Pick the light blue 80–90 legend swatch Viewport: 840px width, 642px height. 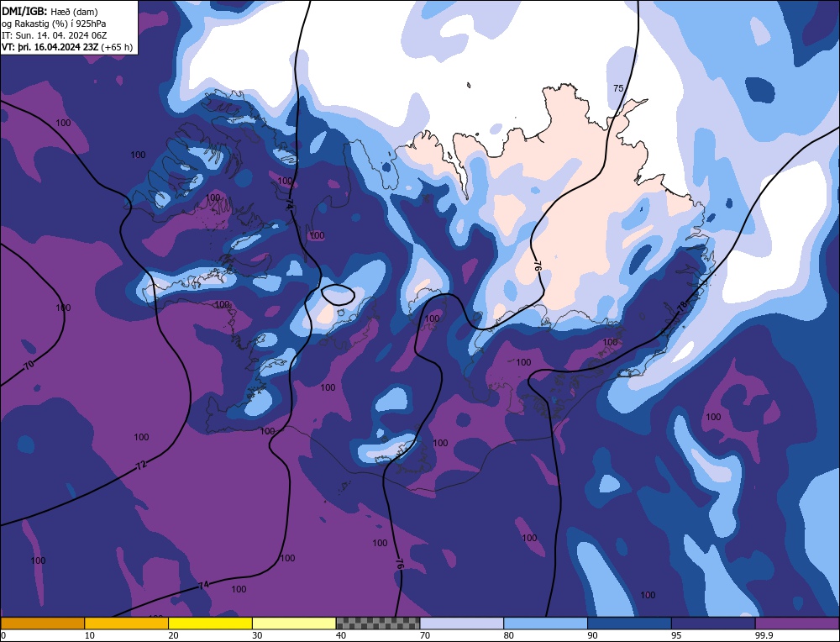click(546, 623)
